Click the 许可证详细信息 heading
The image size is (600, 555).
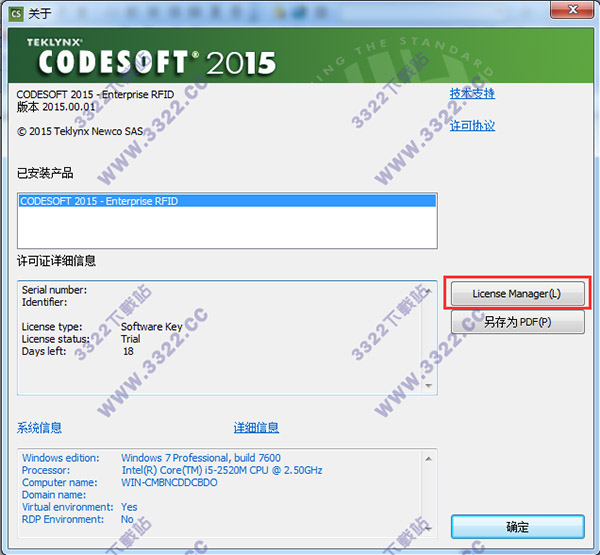click(x=56, y=261)
